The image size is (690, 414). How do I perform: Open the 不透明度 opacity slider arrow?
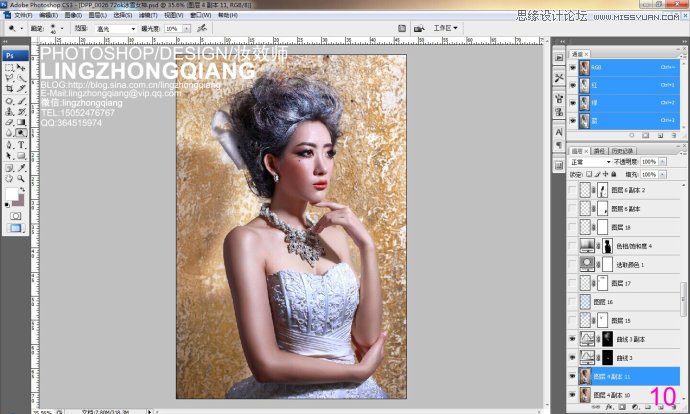coord(662,162)
